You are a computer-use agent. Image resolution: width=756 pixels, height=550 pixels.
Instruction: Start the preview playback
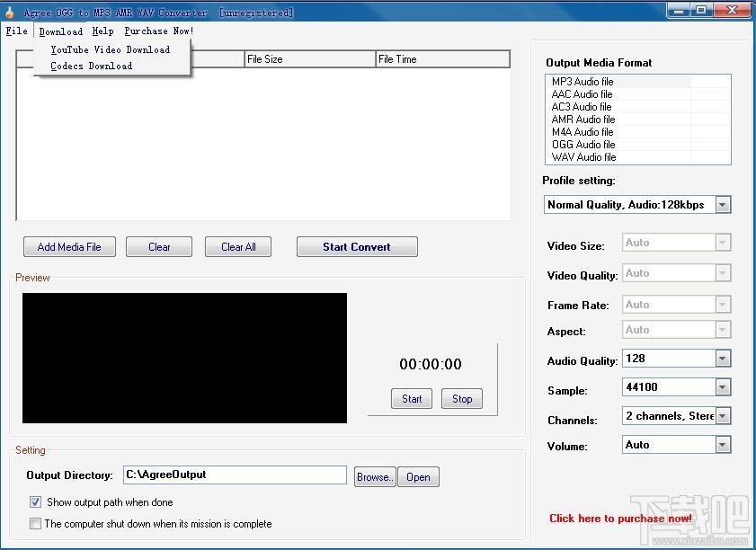pos(412,399)
